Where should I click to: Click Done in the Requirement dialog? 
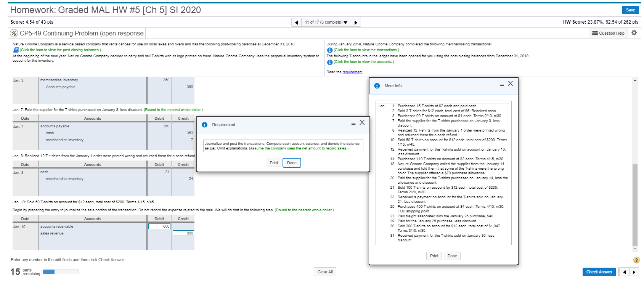tap(292, 163)
